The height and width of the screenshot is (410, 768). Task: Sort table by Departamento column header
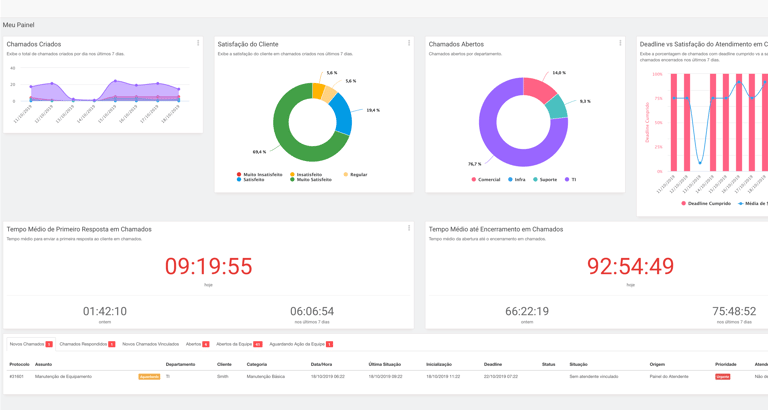point(180,364)
